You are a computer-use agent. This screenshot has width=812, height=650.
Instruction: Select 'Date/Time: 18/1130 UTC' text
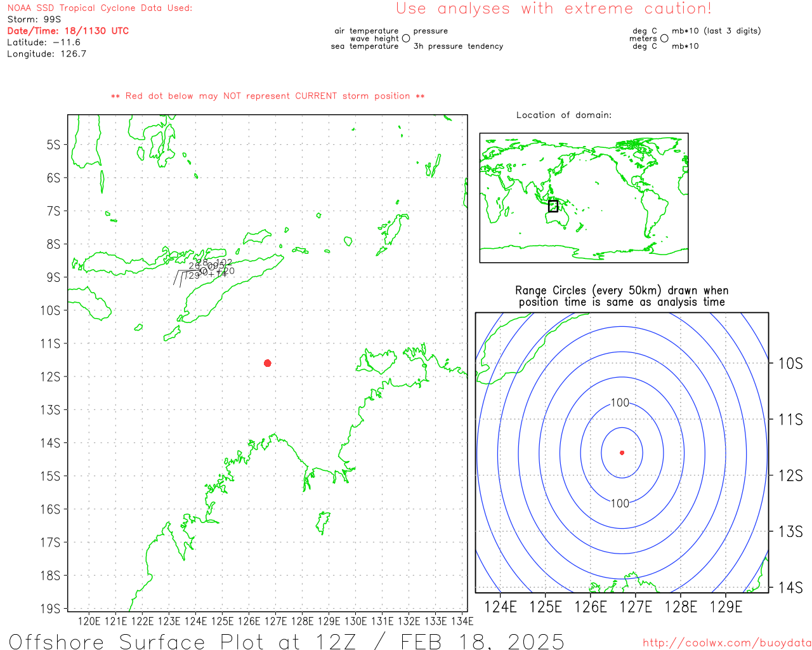click(68, 31)
